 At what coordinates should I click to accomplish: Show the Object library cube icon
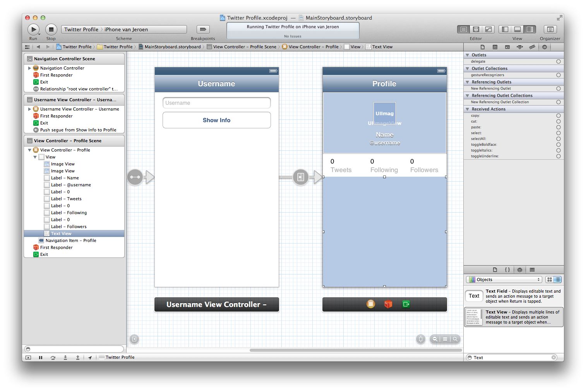pyautogui.click(x=520, y=270)
